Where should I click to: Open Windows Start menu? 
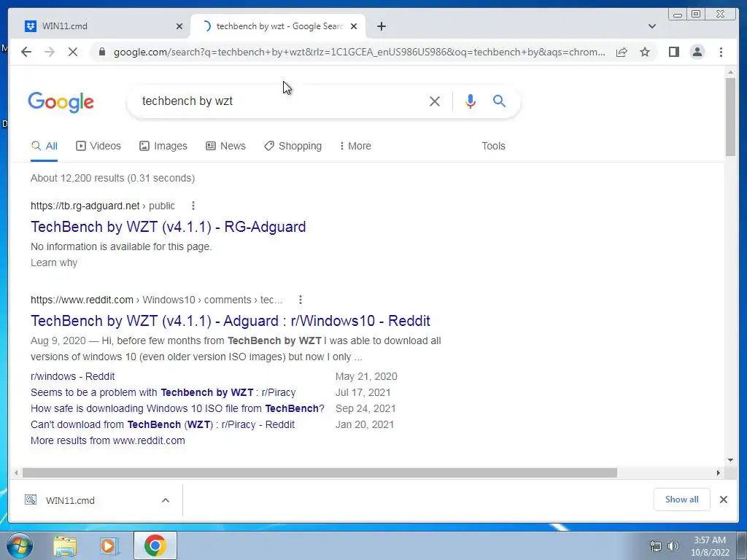[20, 545]
